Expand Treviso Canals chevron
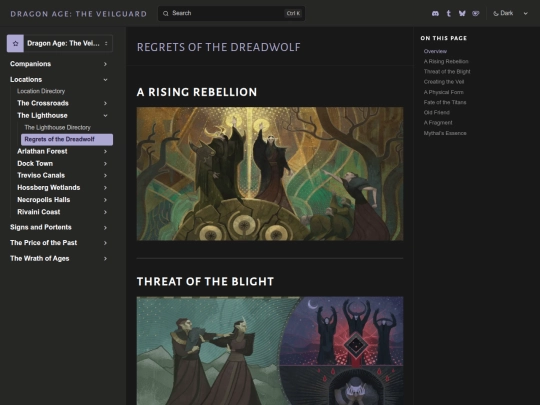This screenshot has height=405, width=540. (105, 176)
